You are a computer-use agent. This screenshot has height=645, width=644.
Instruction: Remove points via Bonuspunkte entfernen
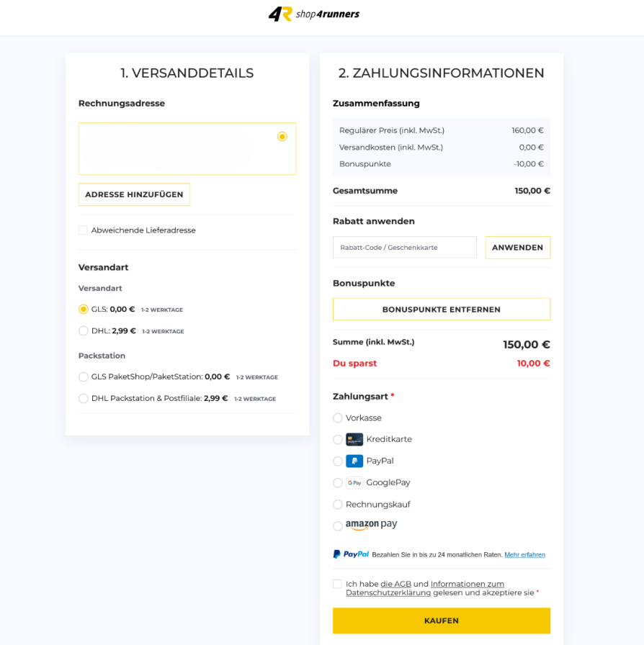pyautogui.click(x=442, y=310)
